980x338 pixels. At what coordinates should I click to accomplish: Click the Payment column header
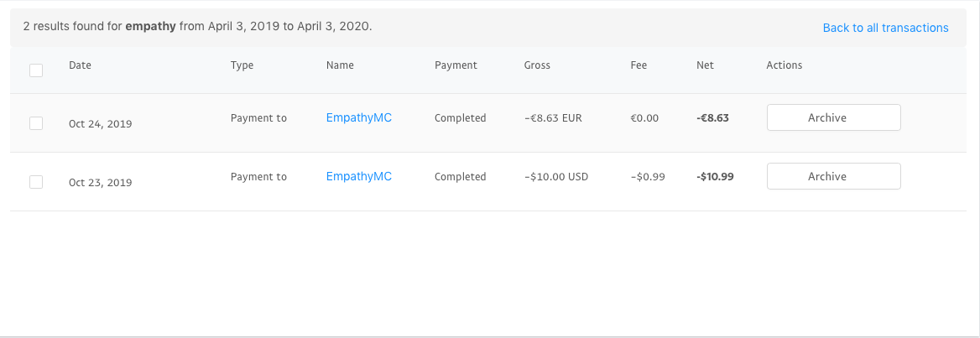point(456,65)
